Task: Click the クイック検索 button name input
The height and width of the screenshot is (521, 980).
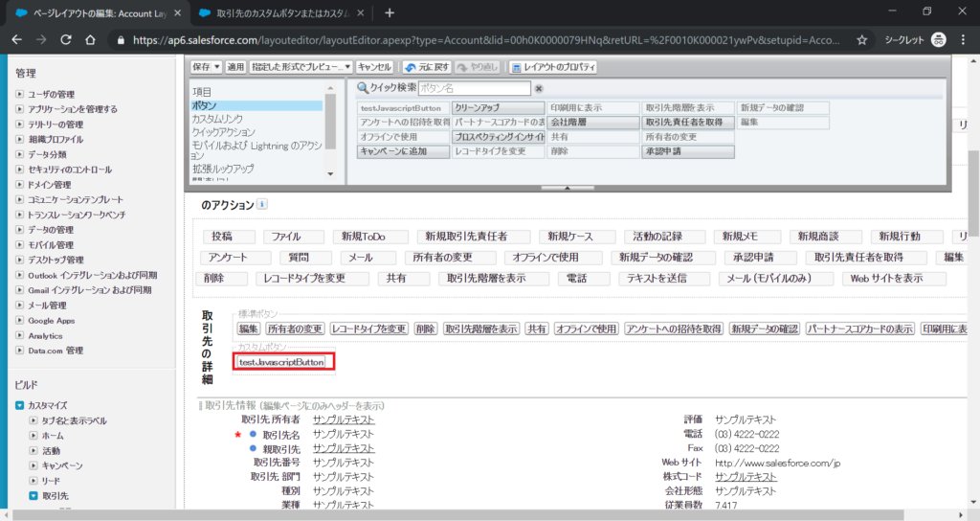Action: coord(473,89)
